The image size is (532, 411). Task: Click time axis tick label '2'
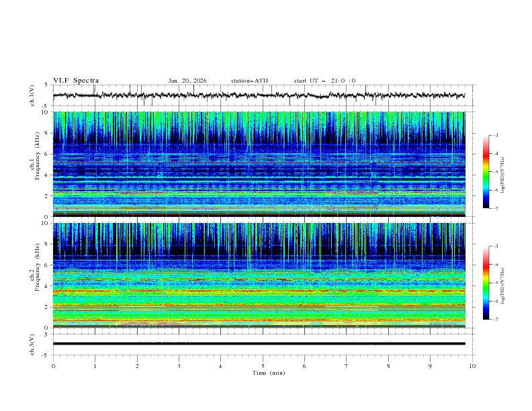[137, 366]
